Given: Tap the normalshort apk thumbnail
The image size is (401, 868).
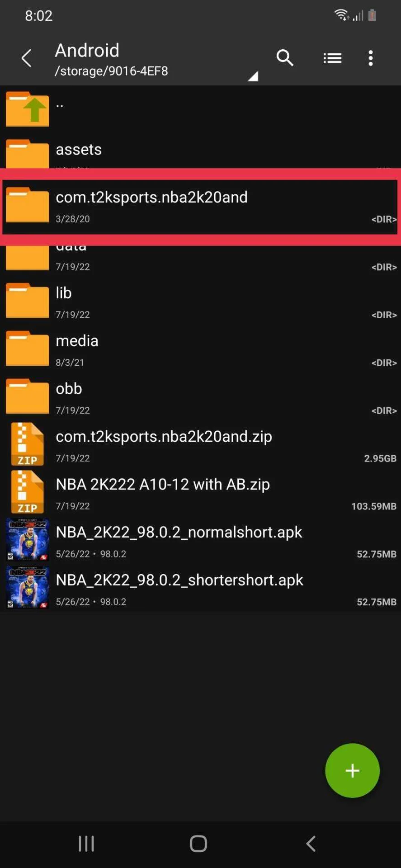Looking at the screenshot, I should pyautogui.click(x=27, y=540).
